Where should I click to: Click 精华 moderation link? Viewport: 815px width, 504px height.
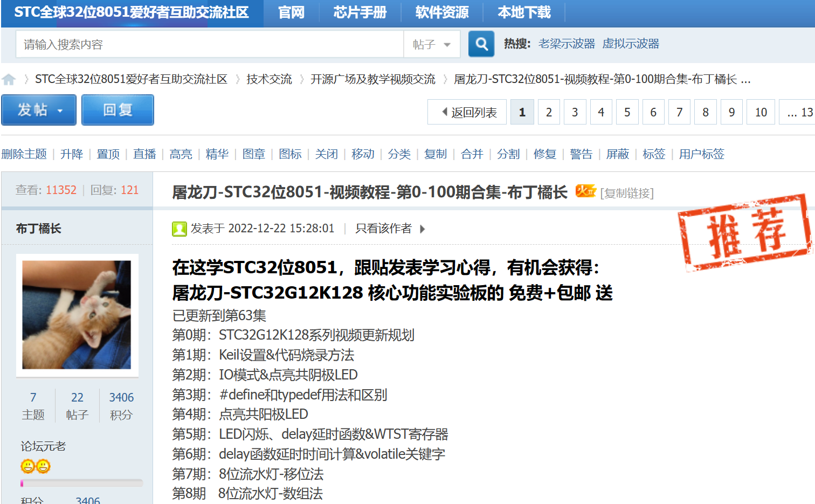[217, 154]
